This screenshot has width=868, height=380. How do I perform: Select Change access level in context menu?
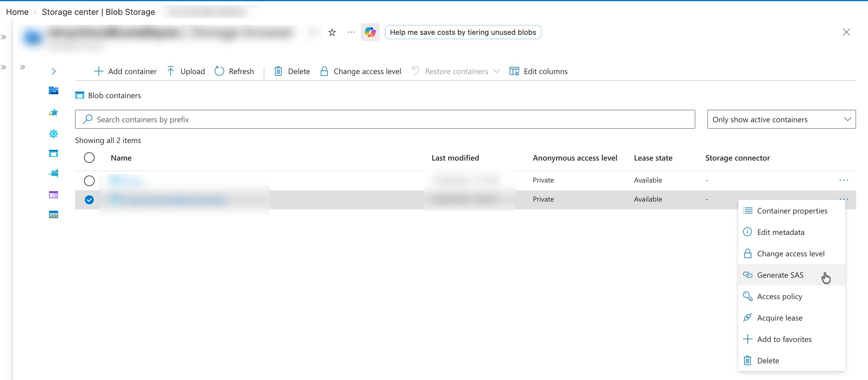click(x=791, y=253)
